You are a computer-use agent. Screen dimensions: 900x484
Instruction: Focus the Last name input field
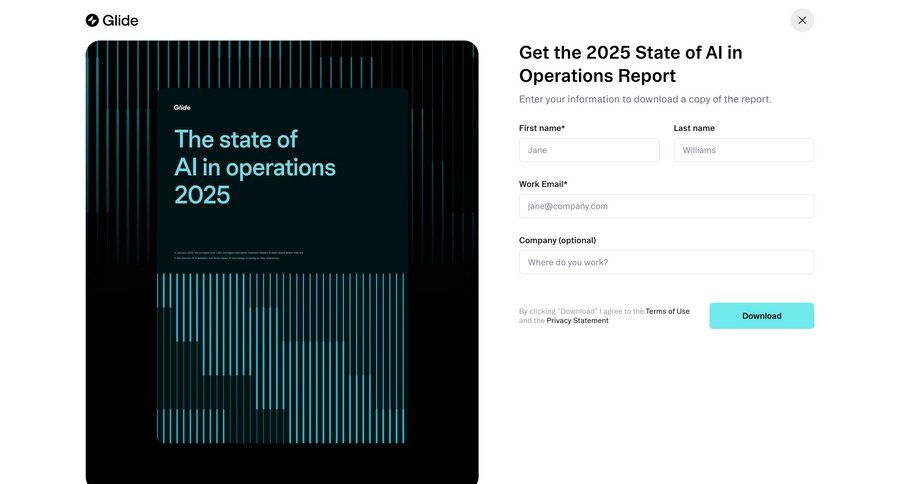743,150
